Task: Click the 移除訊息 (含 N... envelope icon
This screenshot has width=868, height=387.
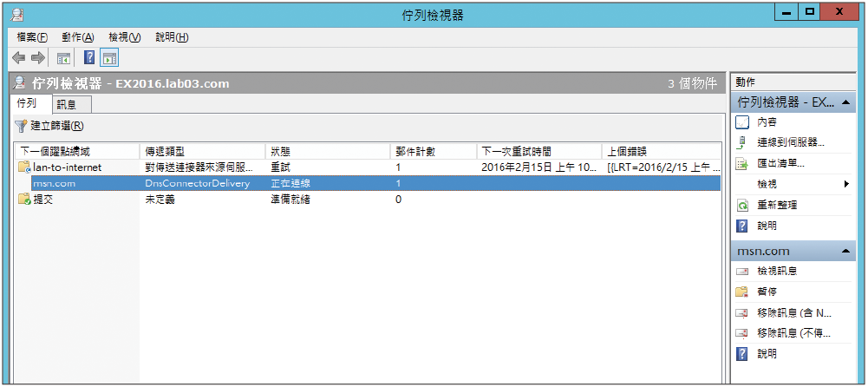Action: coord(742,313)
